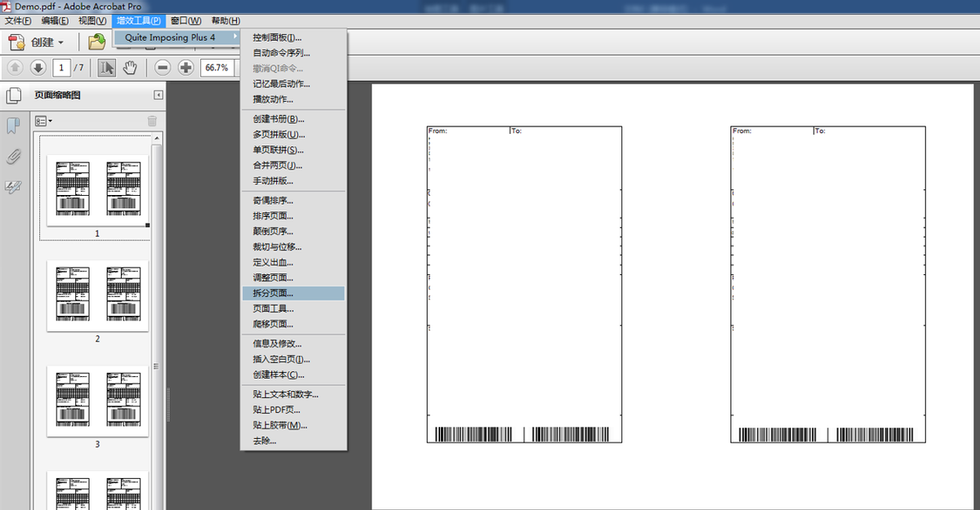Choose 手动拼版... menu entry

(294, 181)
